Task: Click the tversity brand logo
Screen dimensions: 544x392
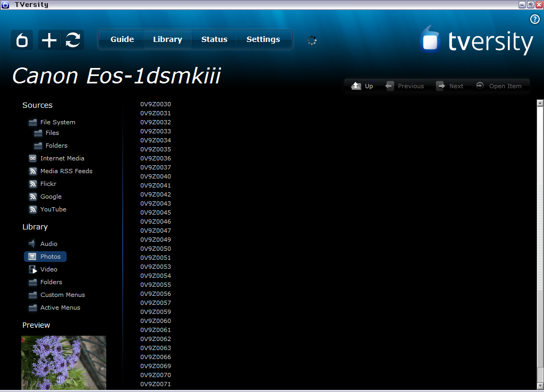Action: pos(476,40)
